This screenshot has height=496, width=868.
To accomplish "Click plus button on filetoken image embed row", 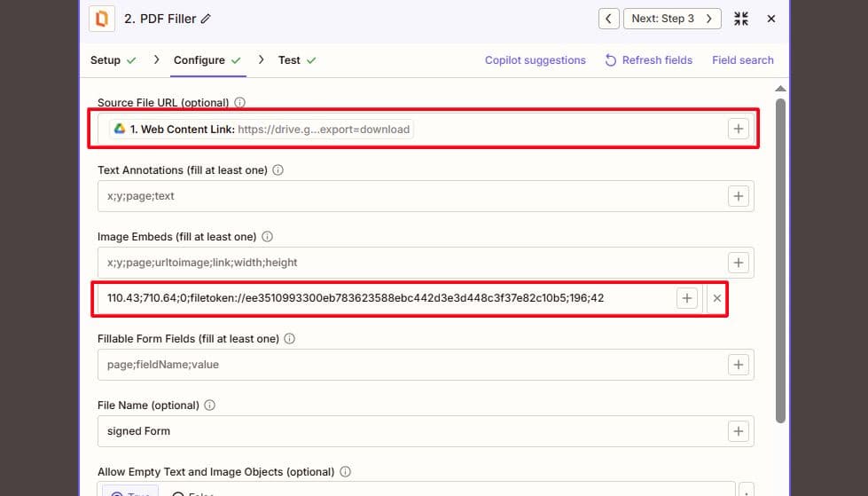I will click(687, 299).
